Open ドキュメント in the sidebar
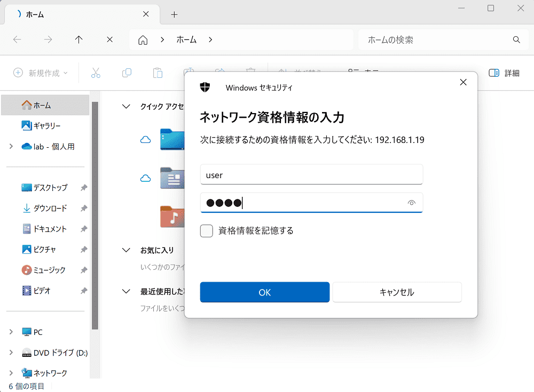534x392 pixels. click(45, 229)
